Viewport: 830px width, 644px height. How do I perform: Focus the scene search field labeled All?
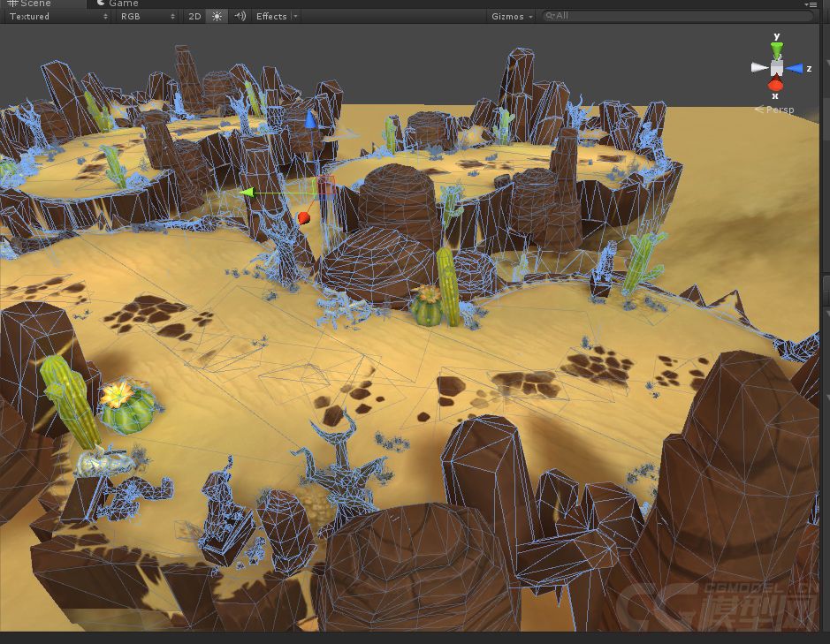click(x=678, y=16)
